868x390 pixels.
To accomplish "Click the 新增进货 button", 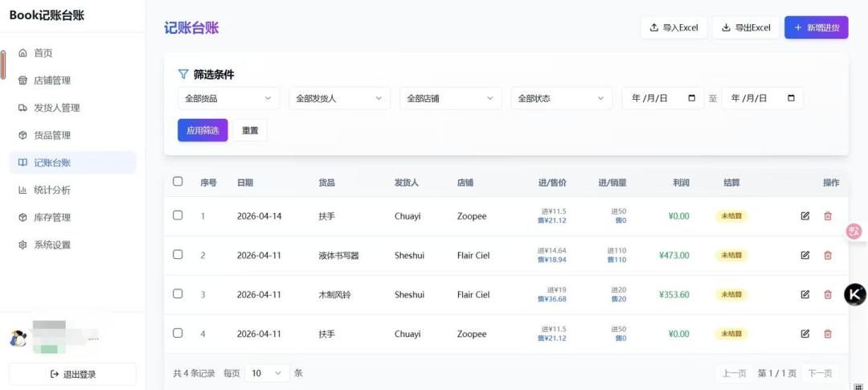I will point(816,27).
